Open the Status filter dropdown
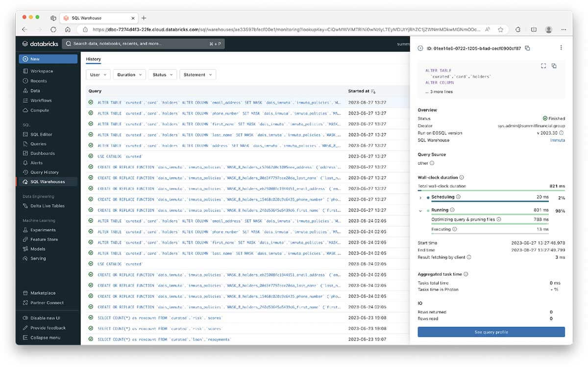Image resolution: width=588 pixels, height=367 pixels. tap(163, 75)
